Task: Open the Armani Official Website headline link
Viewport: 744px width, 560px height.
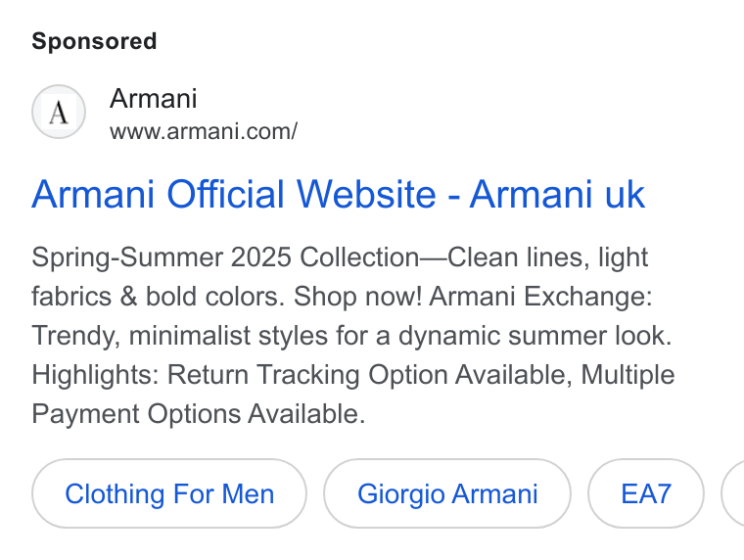Action: click(339, 194)
